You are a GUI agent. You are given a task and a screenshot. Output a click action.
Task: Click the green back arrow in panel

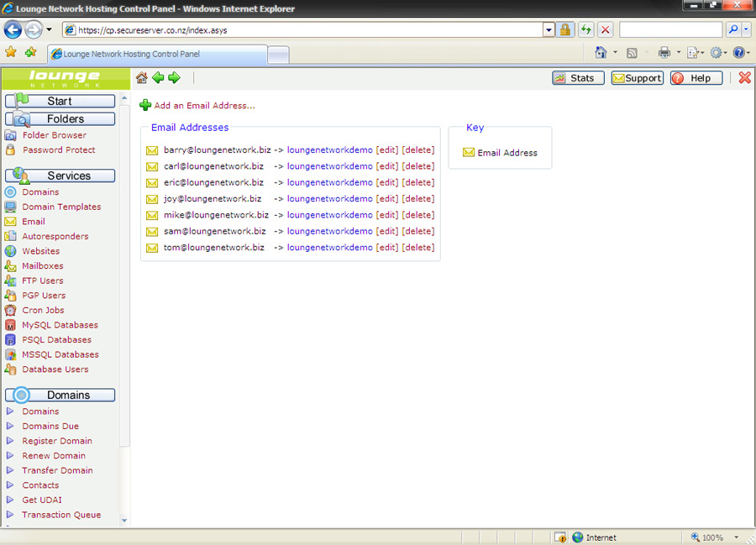(x=158, y=78)
